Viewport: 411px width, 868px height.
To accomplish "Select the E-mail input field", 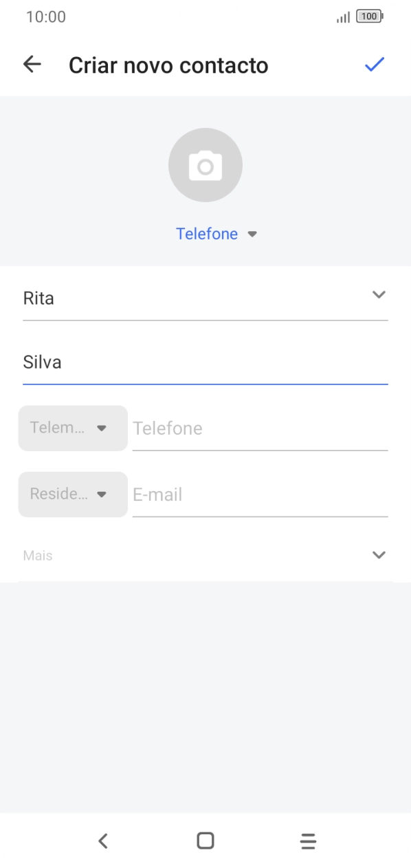I will [260, 494].
